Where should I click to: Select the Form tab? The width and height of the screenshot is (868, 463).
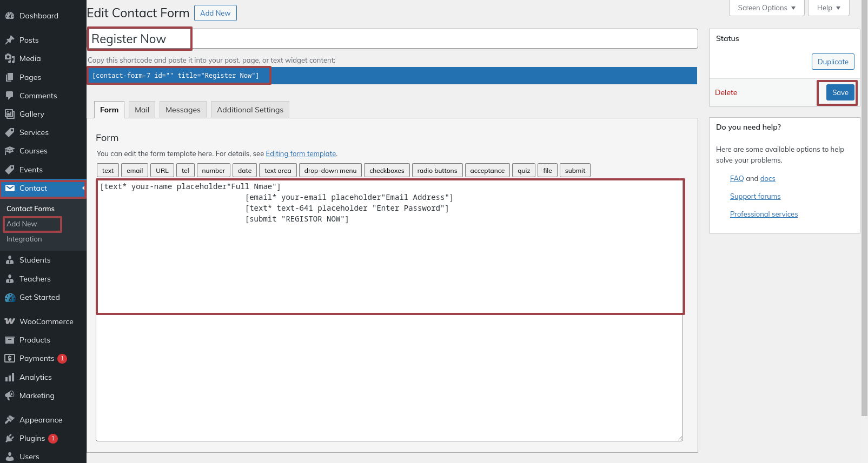tap(109, 110)
